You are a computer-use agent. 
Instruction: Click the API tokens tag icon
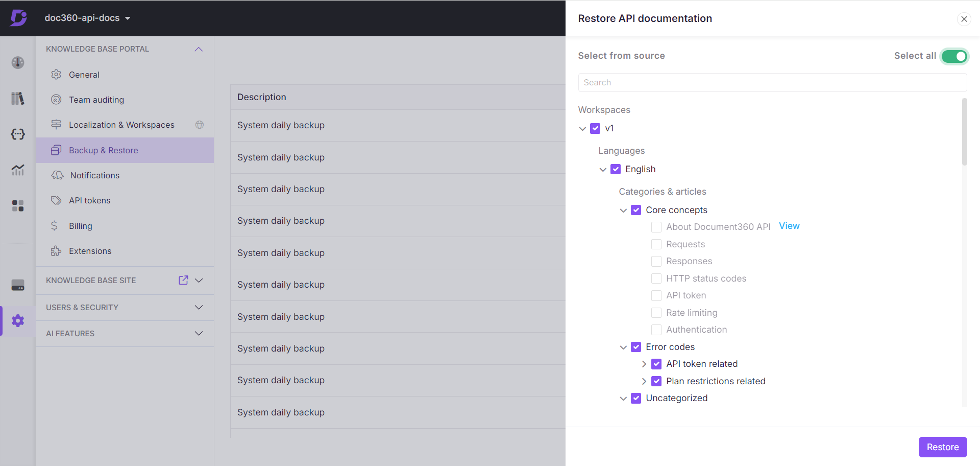click(x=56, y=200)
